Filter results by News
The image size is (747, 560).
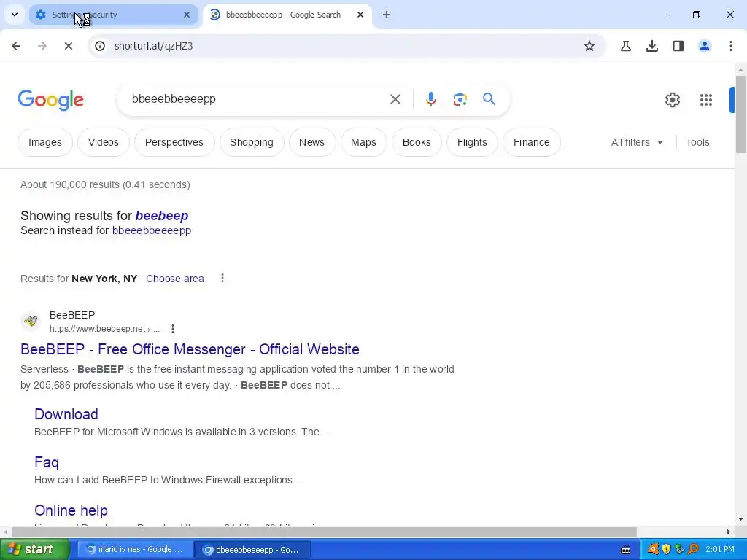(x=312, y=142)
